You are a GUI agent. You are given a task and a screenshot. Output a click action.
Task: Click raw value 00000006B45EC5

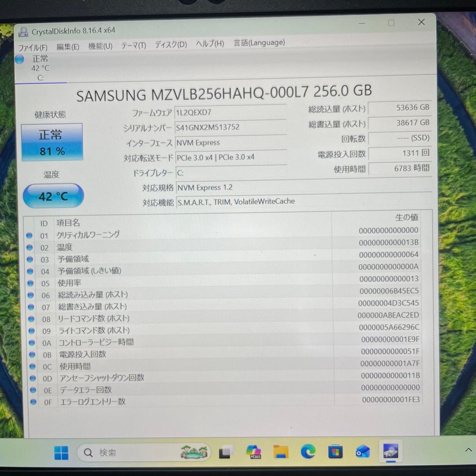(389, 291)
